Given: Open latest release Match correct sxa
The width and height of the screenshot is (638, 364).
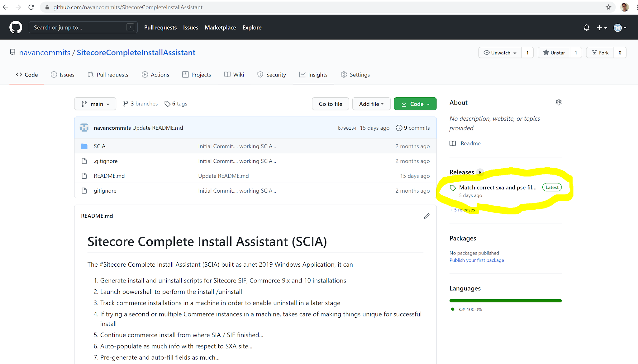Looking at the screenshot, I should [498, 187].
